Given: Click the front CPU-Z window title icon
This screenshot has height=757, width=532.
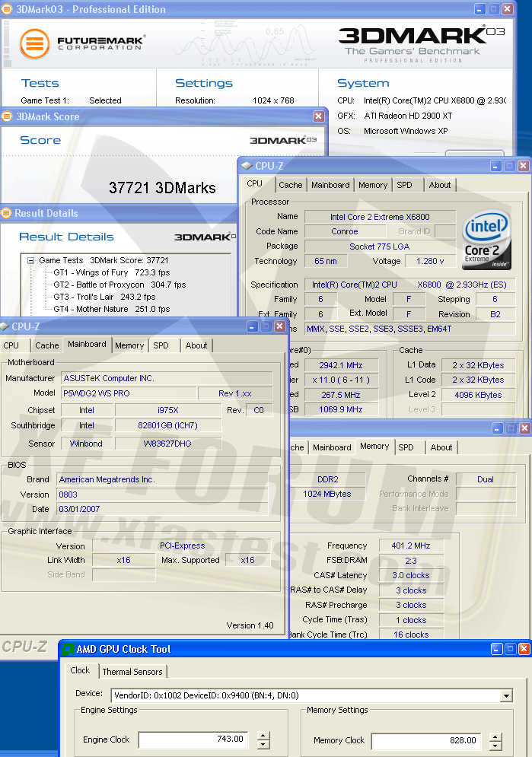Looking at the screenshot, I should click(x=5, y=327).
